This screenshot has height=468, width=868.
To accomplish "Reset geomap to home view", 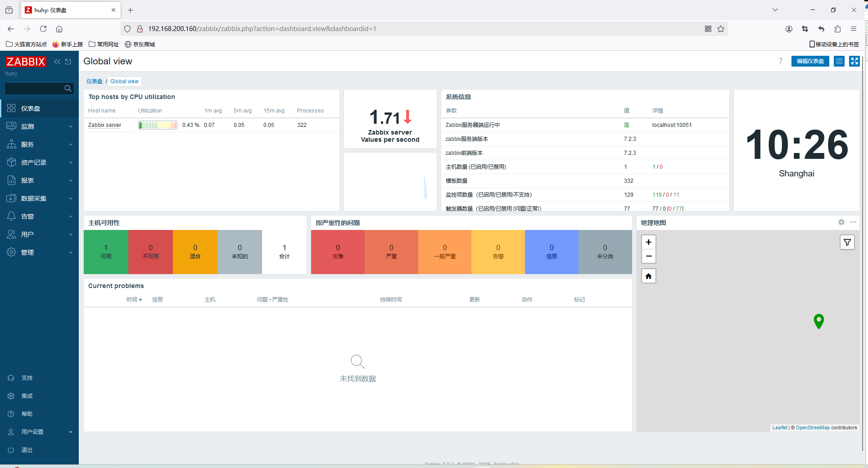I will [649, 276].
